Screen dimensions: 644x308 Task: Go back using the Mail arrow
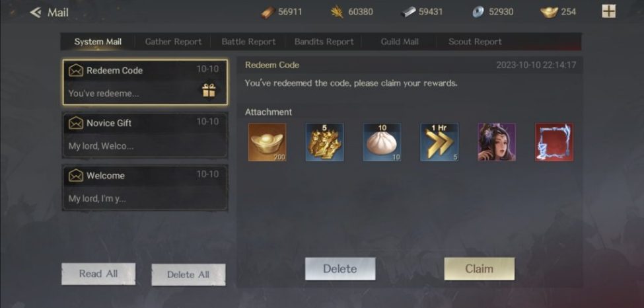pos(36,13)
